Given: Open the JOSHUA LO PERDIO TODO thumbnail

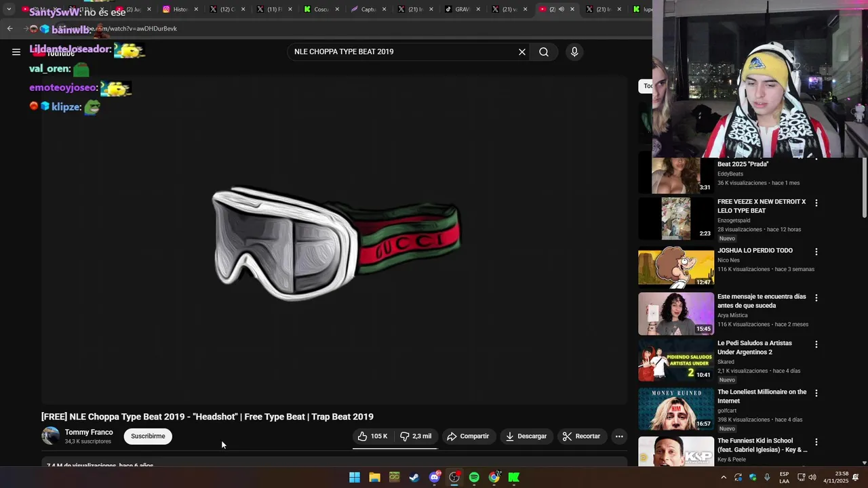Looking at the screenshot, I should 676,267.
